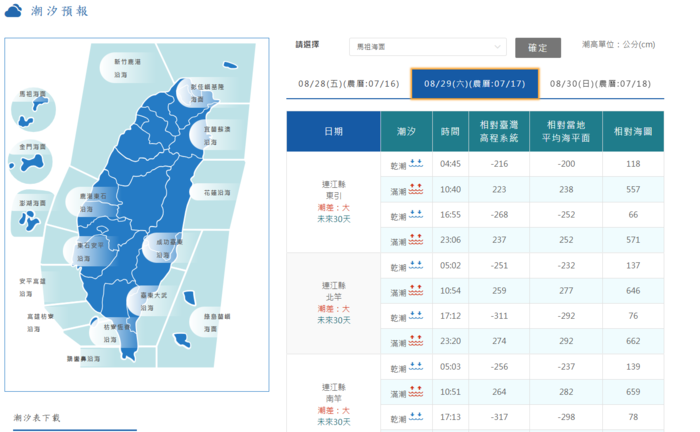This screenshot has width=700, height=432.
Task: Click the dropdown arrow of area selector
Action: [497, 47]
